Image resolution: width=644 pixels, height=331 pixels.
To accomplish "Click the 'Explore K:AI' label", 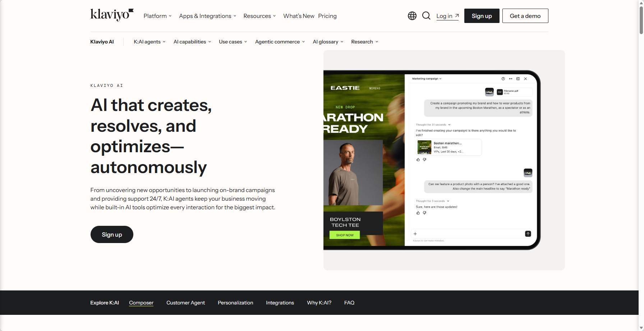I will tap(105, 303).
